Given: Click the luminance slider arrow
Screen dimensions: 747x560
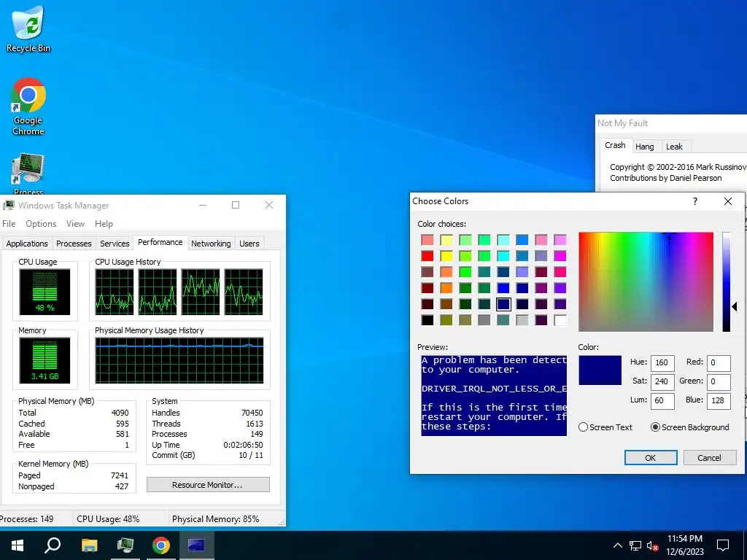Looking at the screenshot, I should click(x=735, y=307).
